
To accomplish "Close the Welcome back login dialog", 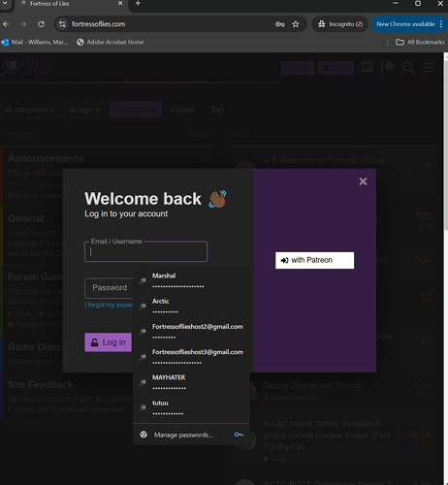I will pos(363,181).
